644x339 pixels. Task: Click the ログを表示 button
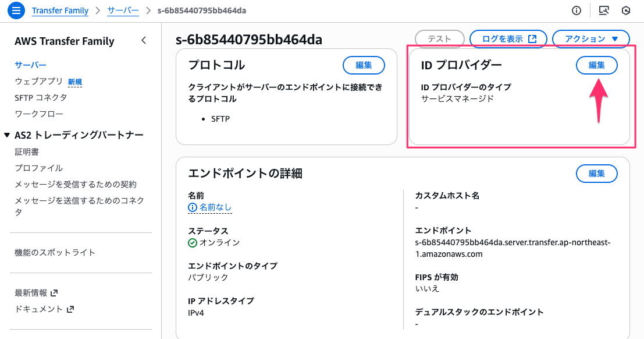pyautogui.click(x=509, y=39)
